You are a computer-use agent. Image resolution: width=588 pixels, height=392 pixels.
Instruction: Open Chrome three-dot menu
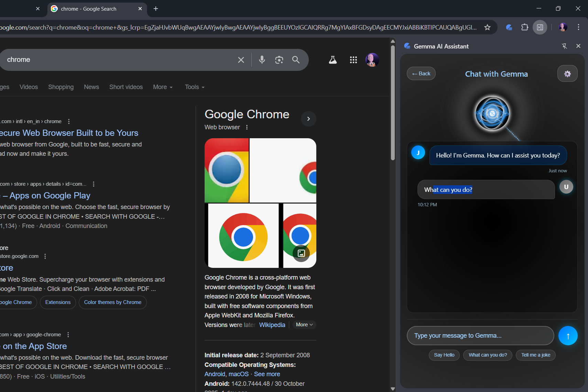(578, 27)
